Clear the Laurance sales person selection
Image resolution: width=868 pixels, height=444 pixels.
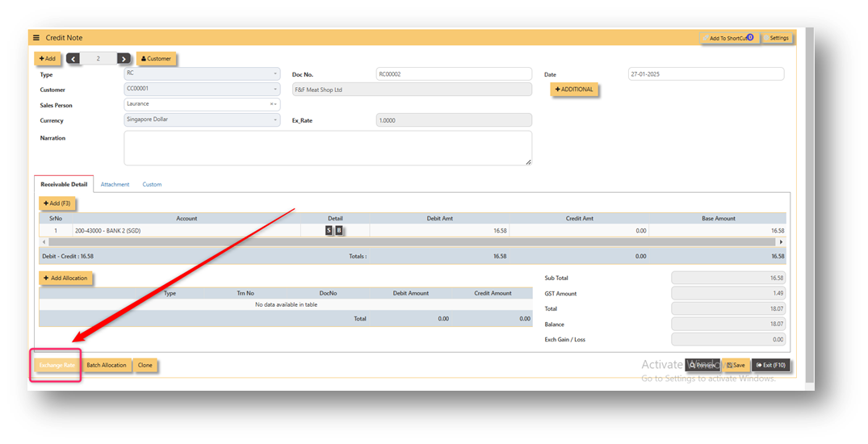271,104
